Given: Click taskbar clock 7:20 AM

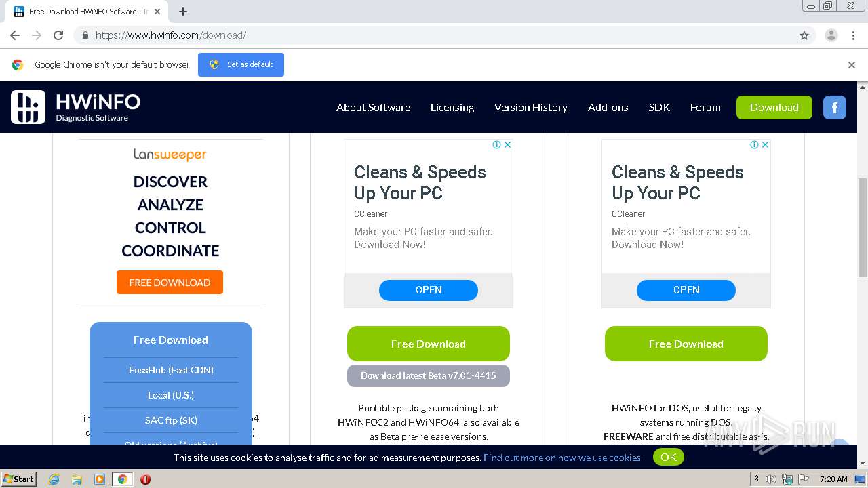Looking at the screenshot, I should pyautogui.click(x=833, y=479).
